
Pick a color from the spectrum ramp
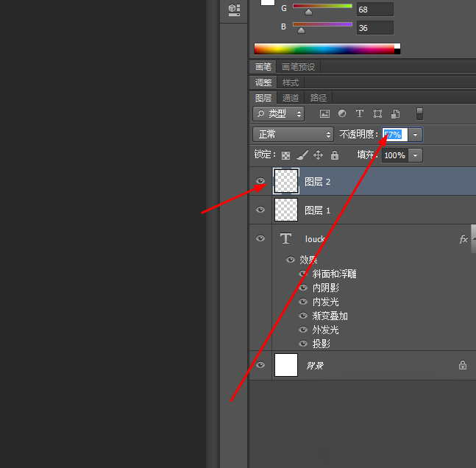click(x=324, y=49)
